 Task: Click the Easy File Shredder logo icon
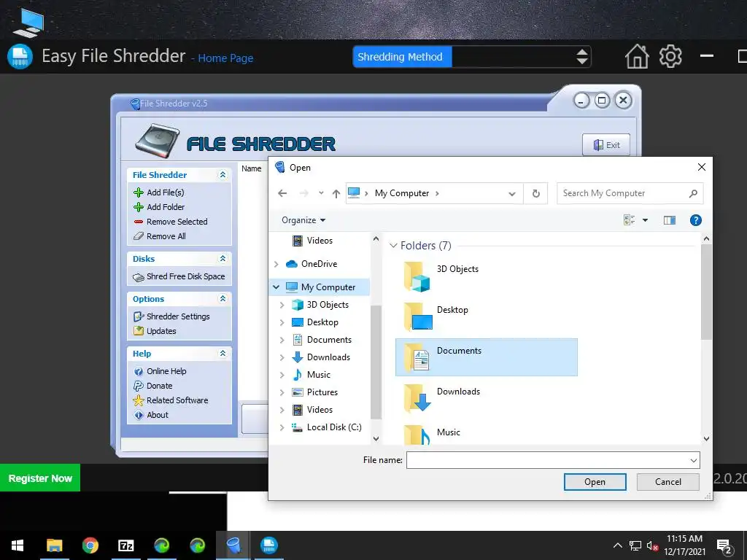pyautogui.click(x=20, y=56)
